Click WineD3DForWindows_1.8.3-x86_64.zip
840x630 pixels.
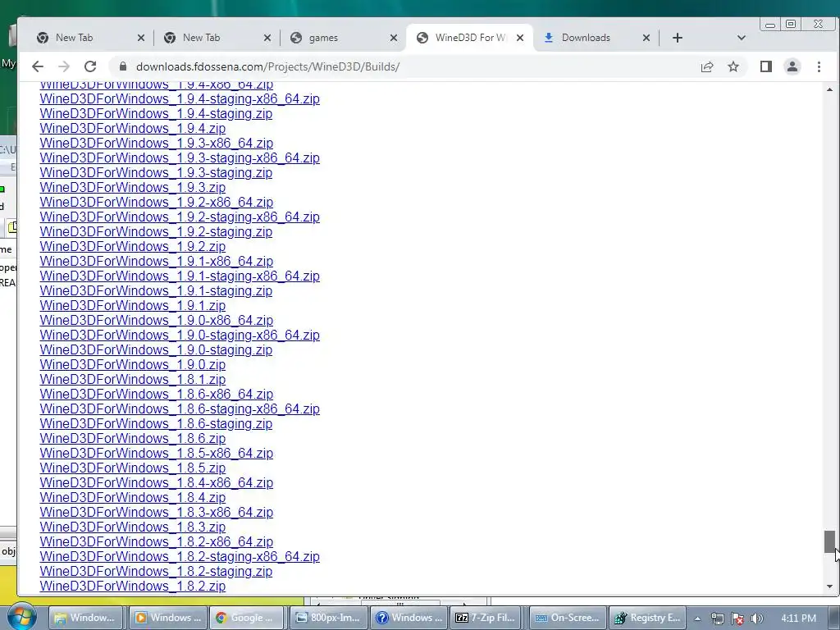point(157,512)
